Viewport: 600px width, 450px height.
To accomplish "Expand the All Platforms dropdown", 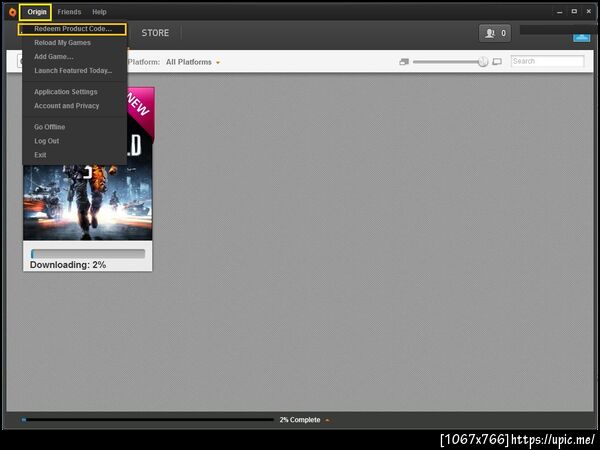I will 193,62.
